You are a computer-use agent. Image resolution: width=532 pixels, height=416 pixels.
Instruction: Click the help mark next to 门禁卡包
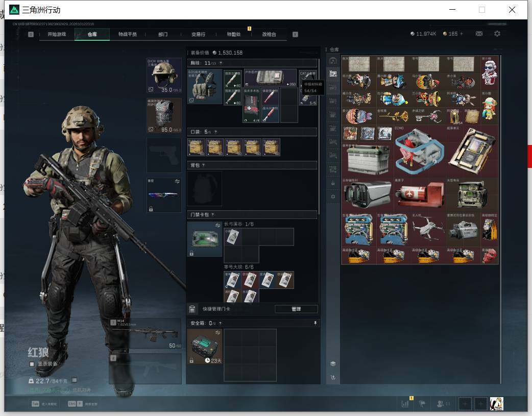(x=213, y=215)
